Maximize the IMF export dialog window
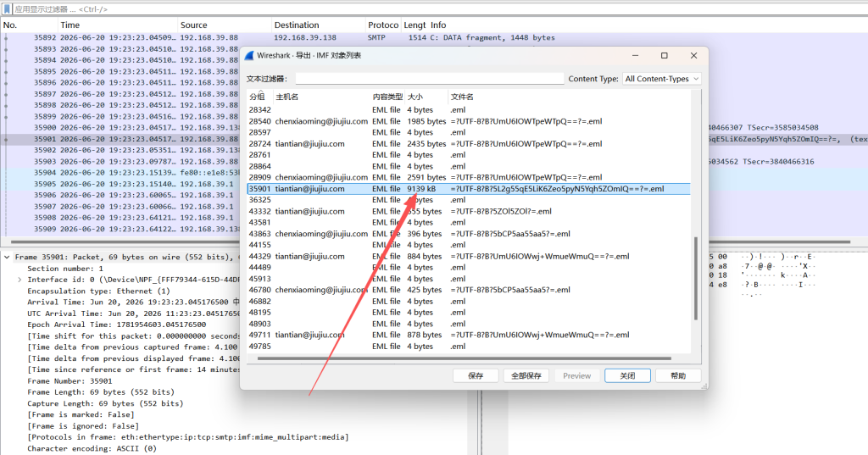The image size is (868, 455). pyautogui.click(x=665, y=55)
